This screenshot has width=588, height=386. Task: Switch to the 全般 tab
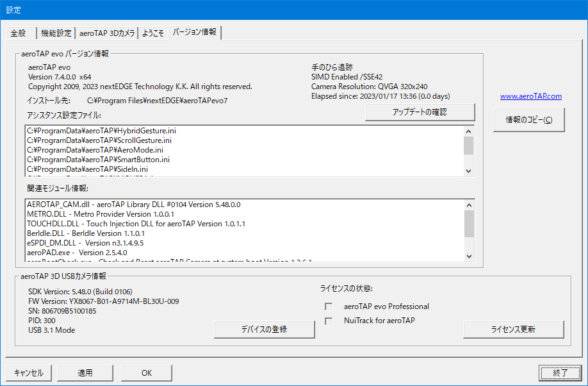pyautogui.click(x=21, y=33)
